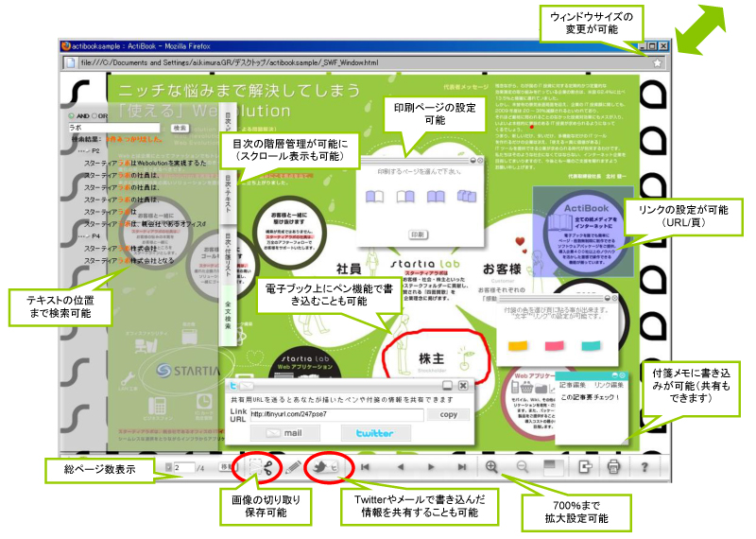
Task: Switch to Twitter tab in share dialog
Action: pos(233,386)
